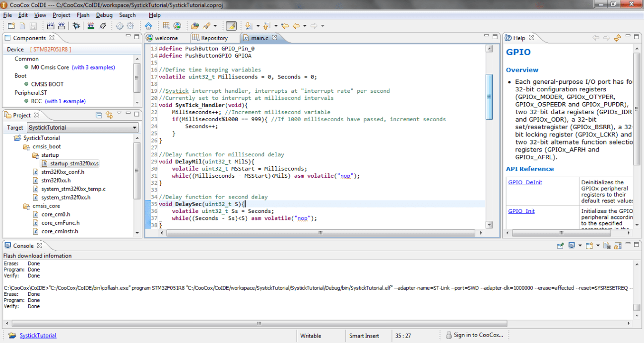Image resolution: width=644 pixels, height=343 pixels.
Task: Click the Download Code to Flash icon
Action: point(91,26)
